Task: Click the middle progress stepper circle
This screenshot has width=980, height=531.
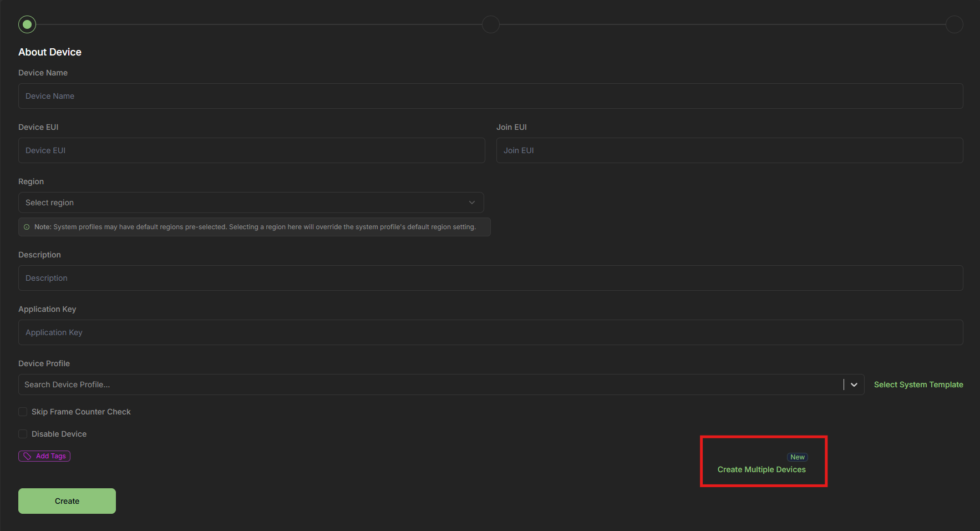Action: 490,24
